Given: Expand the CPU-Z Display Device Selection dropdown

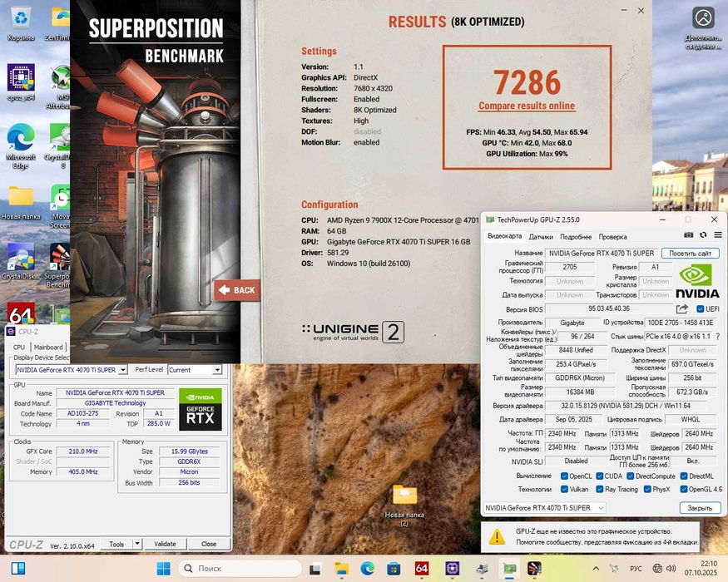Looking at the screenshot, I should (122, 370).
